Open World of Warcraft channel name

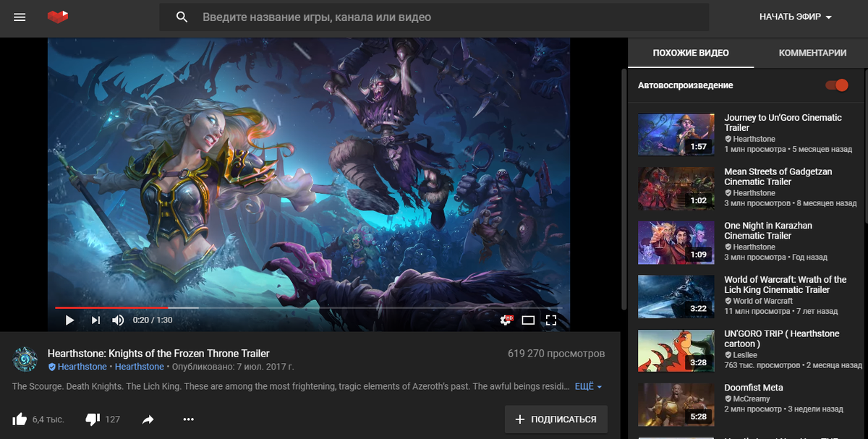(x=762, y=301)
